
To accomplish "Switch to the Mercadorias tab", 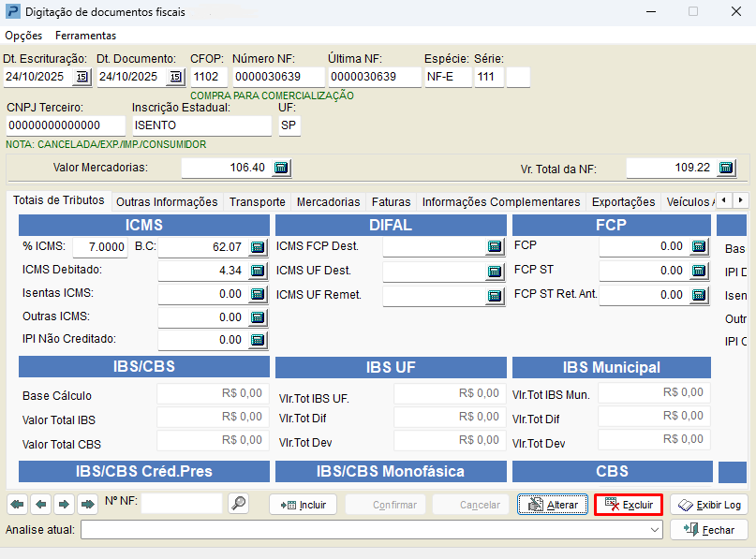I will tap(328, 201).
